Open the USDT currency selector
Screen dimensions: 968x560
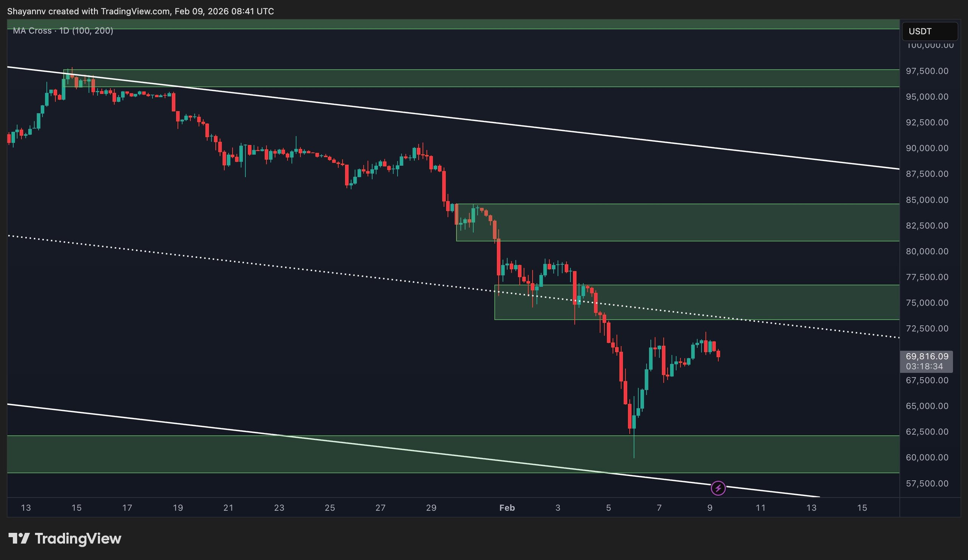pos(929,31)
